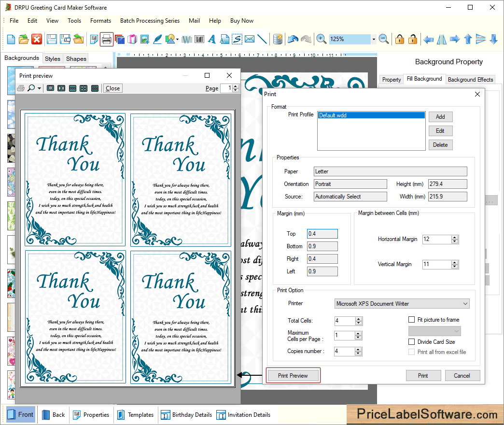The image size is (504, 425).
Task: Enable Fit picture to frame checkbox
Action: 412,320
